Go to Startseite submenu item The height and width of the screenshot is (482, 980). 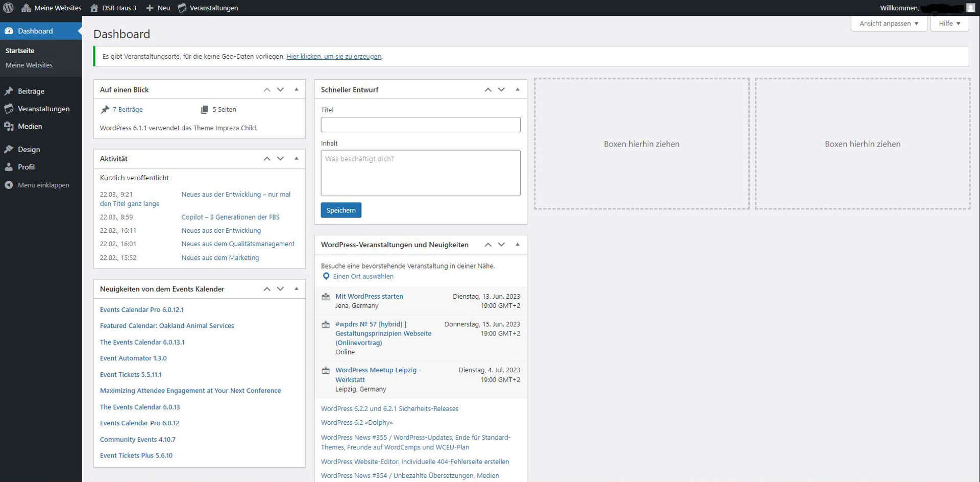20,51
